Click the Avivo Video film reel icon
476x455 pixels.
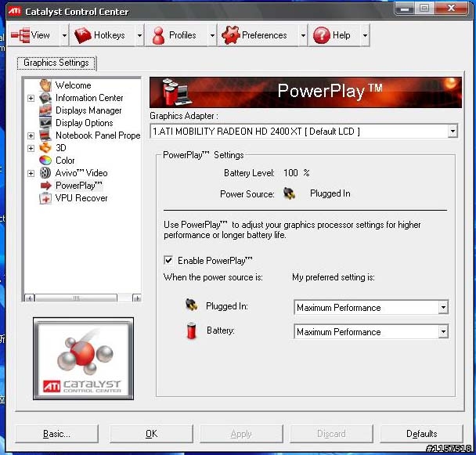tap(45, 173)
